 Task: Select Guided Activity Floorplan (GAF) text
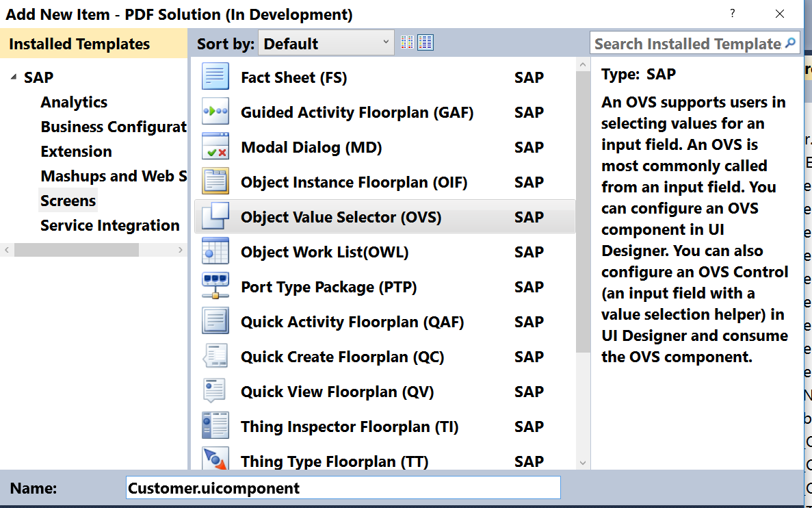pyautogui.click(x=357, y=112)
